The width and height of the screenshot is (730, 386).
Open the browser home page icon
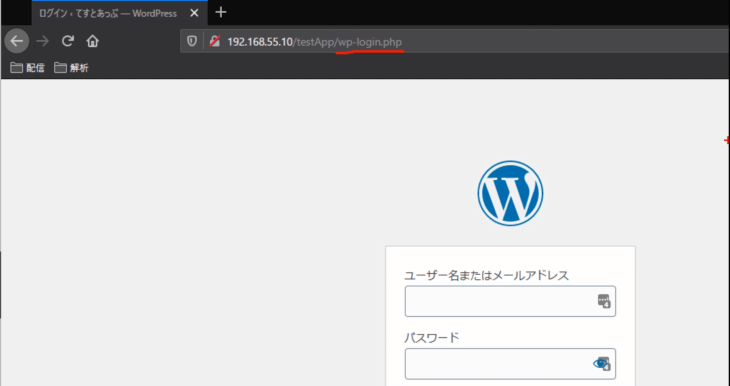(93, 41)
